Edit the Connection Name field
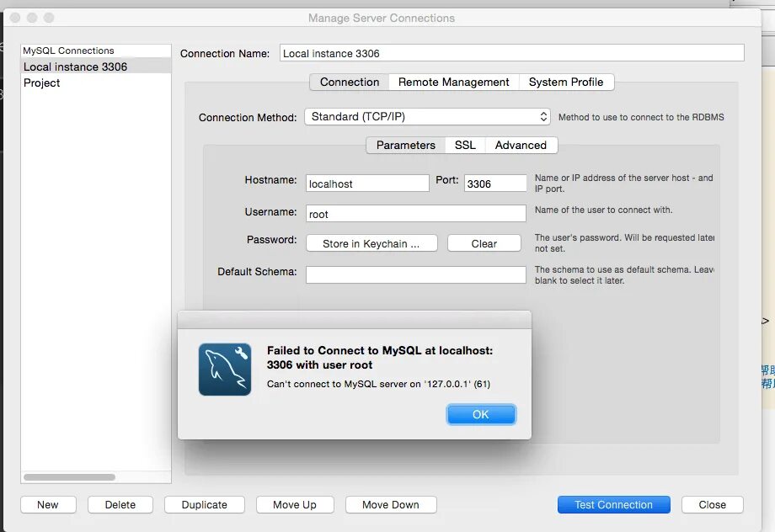This screenshot has height=532, width=775. (x=511, y=53)
